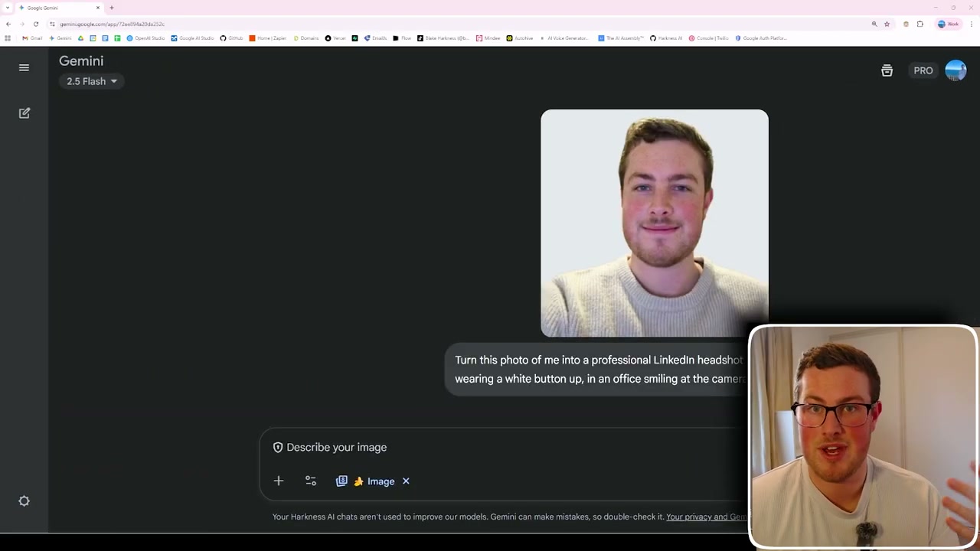
Task: Open Chrome three-dot menu
Action: (971, 24)
